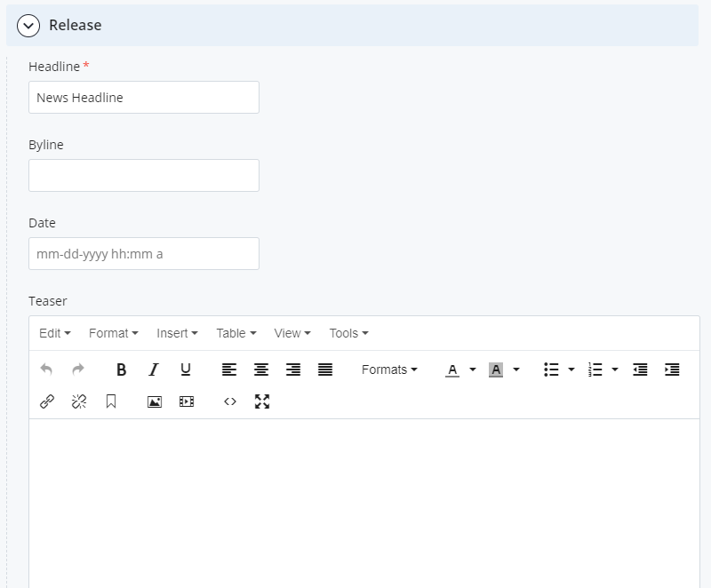Insert media video icon

(187, 401)
